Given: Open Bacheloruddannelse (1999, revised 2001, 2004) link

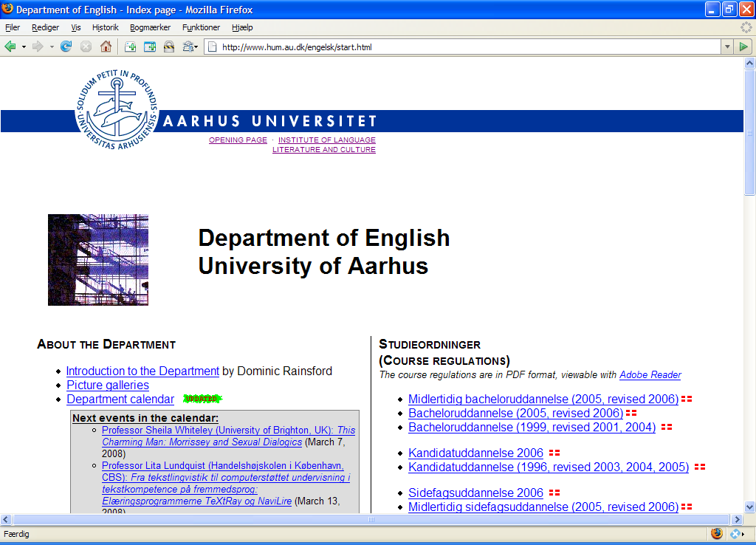Looking at the screenshot, I should 532,427.
